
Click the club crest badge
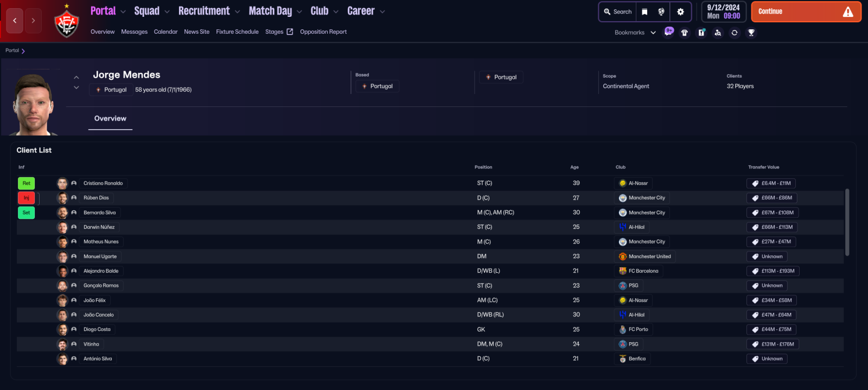[x=67, y=23]
